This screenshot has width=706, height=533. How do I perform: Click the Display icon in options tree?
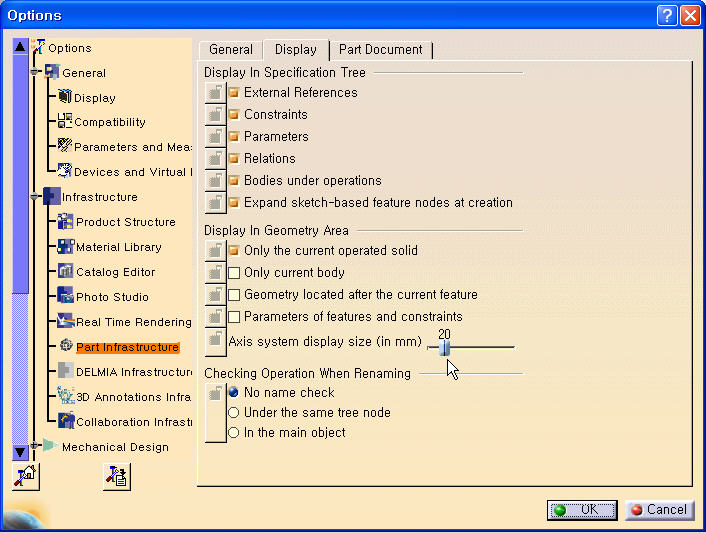pyautogui.click(x=65, y=97)
